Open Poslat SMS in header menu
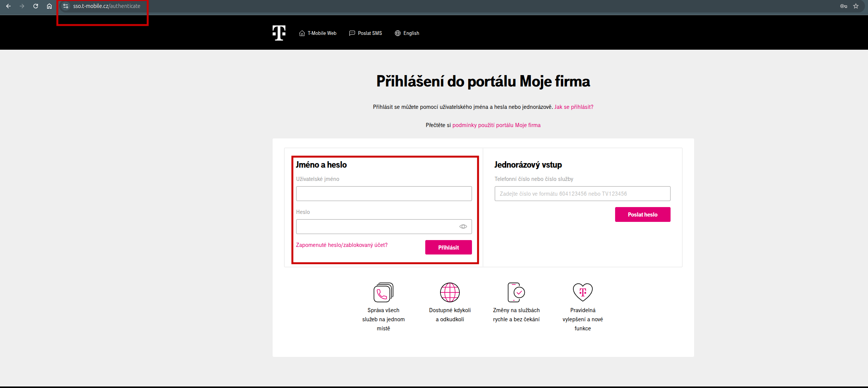 tap(366, 33)
